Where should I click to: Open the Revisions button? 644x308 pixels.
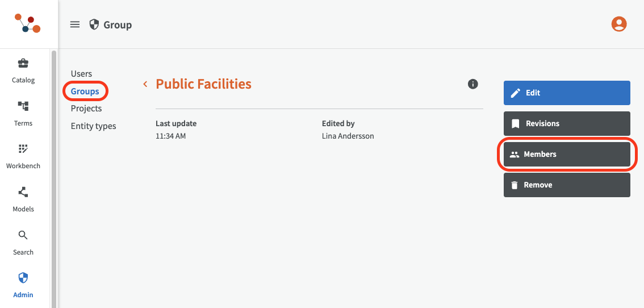pyautogui.click(x=566, y=123)
